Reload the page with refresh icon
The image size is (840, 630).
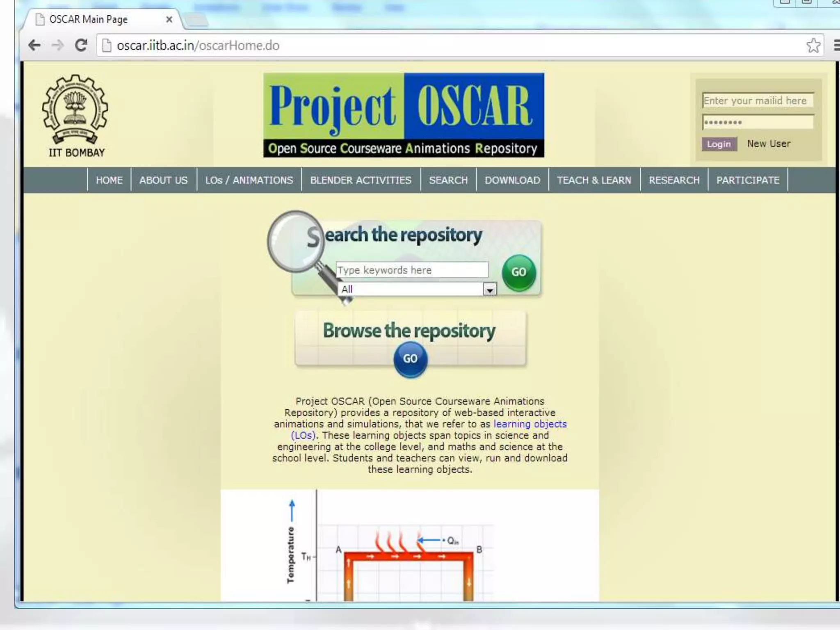81,45
